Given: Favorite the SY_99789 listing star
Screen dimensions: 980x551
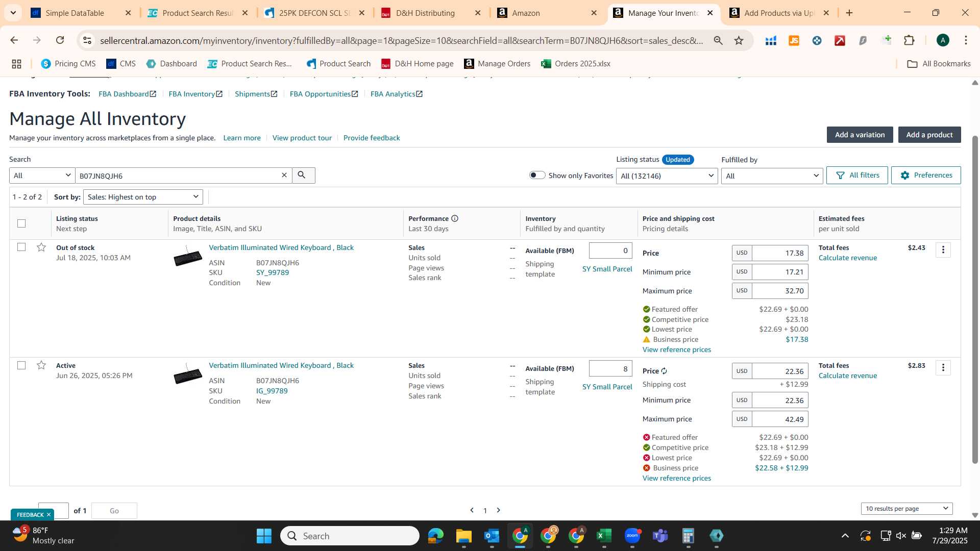Looking at the screenshot, I should point(41,247).
